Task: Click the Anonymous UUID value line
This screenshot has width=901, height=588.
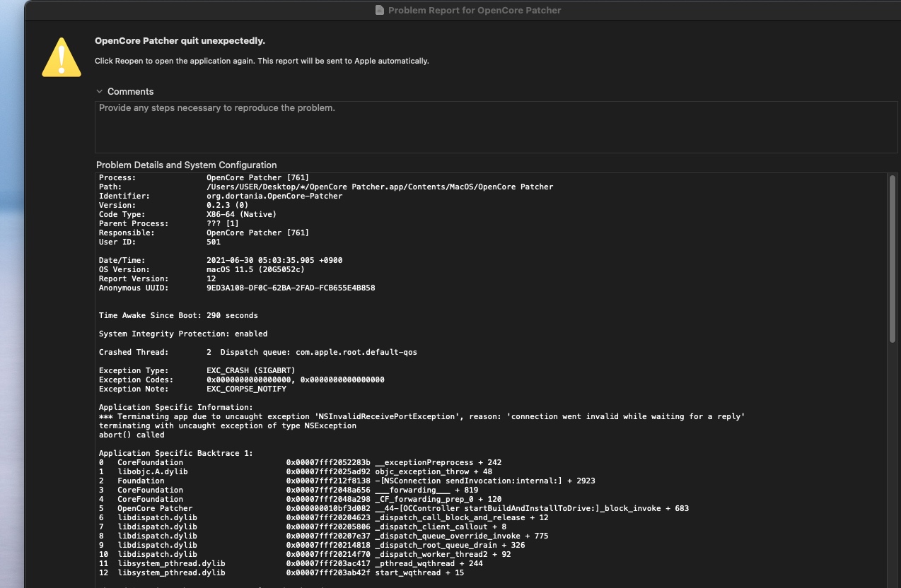Action: (237, 288)
